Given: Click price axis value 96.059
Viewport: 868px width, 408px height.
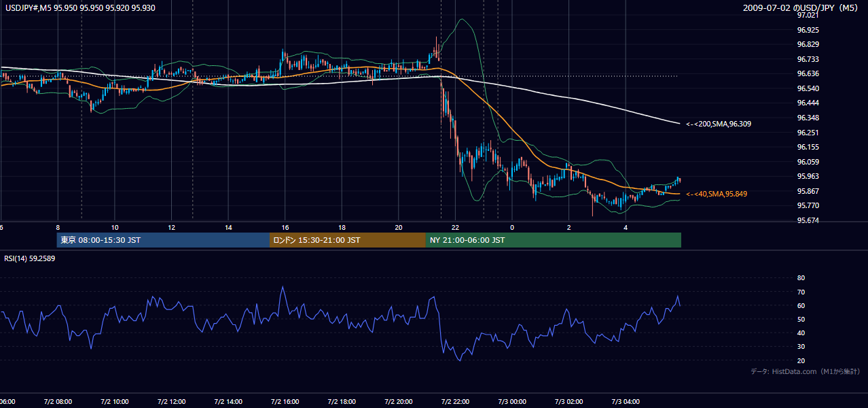Looking at the screenshot, I should click(808, 162).
